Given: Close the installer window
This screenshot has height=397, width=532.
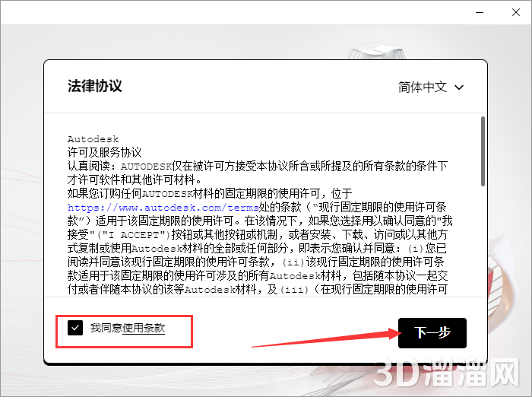Looking at the screenshot, I should point(516,13).
